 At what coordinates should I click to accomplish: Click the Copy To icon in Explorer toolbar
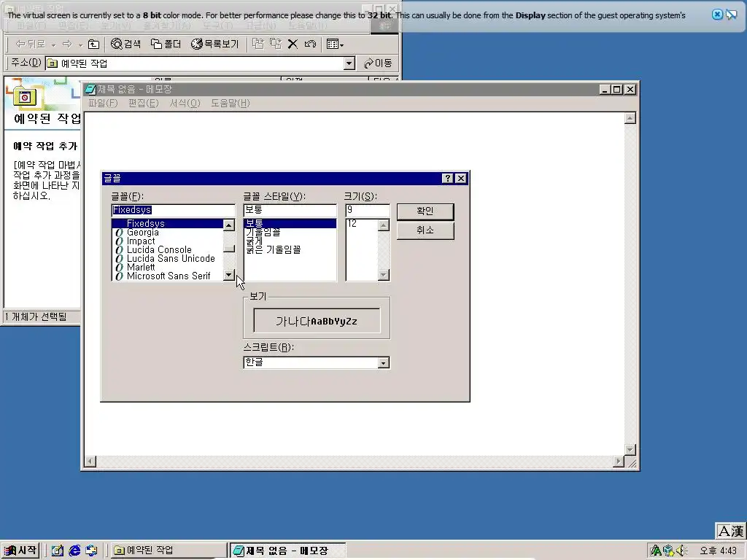[275, 44]
